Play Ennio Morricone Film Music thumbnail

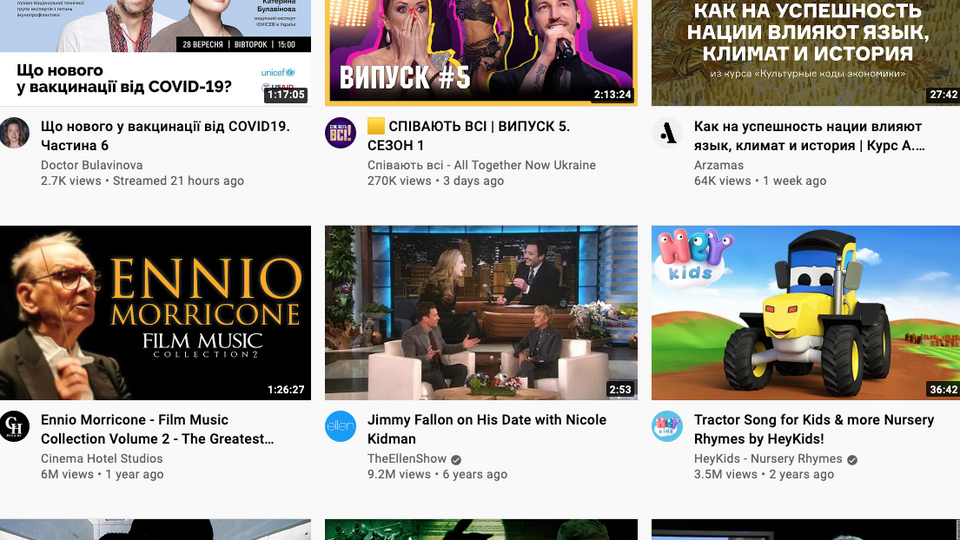156,313
